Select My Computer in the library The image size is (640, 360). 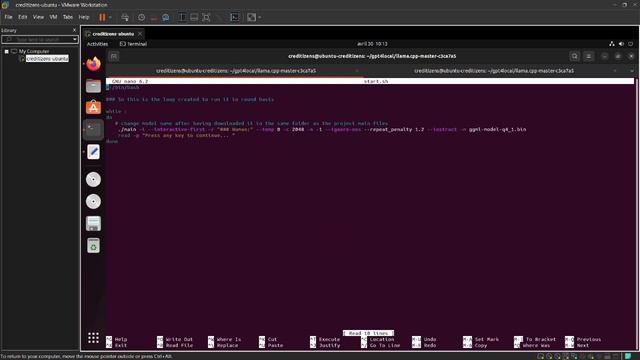coord(33,51)
